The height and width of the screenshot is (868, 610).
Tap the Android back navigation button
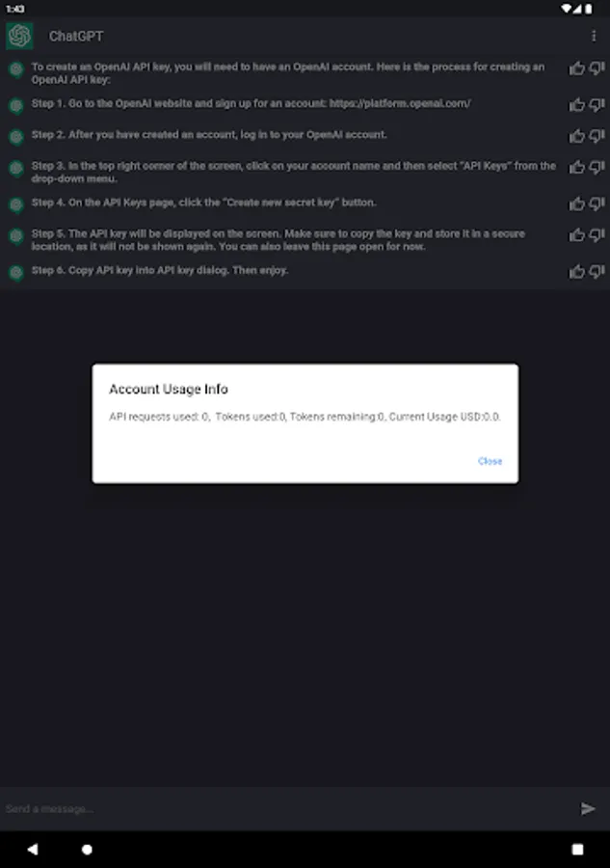pyautogui.click(x=33, y=849)
